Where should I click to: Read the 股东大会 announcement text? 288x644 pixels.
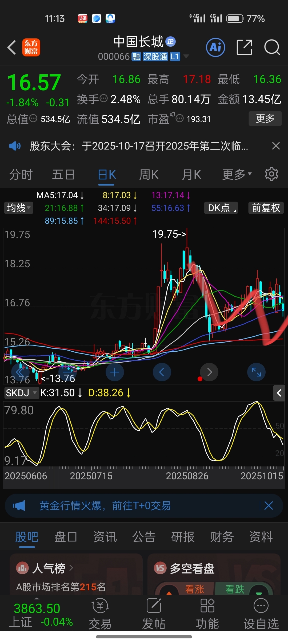click(x=139, y=146)
